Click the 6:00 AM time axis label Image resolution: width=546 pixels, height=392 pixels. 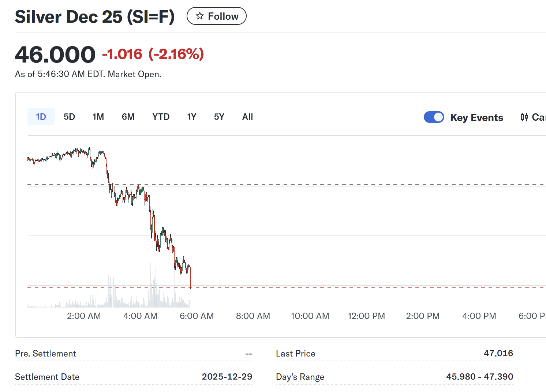click(197, 316)
